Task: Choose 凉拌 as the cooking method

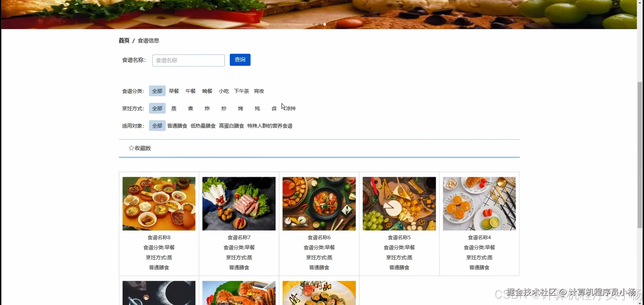Action: tap(290, 108)
